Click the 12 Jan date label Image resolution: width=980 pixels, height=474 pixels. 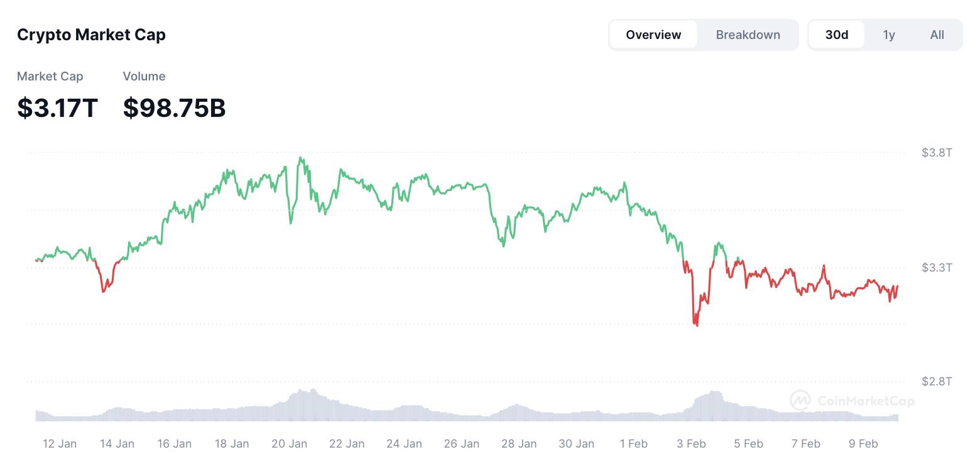(x=60, y=444)
